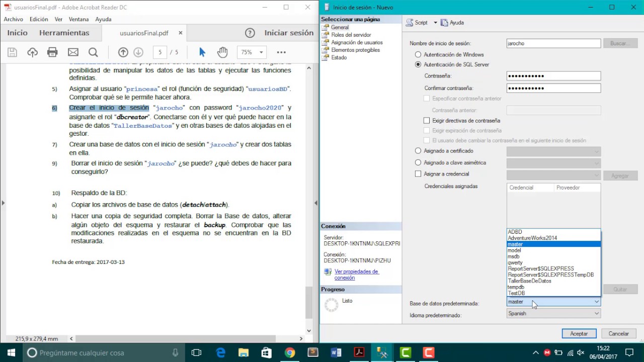The width and height of the screenshot is (644, 362).
Task: Open Elementos protegibles page
Action: pos(355,50)
